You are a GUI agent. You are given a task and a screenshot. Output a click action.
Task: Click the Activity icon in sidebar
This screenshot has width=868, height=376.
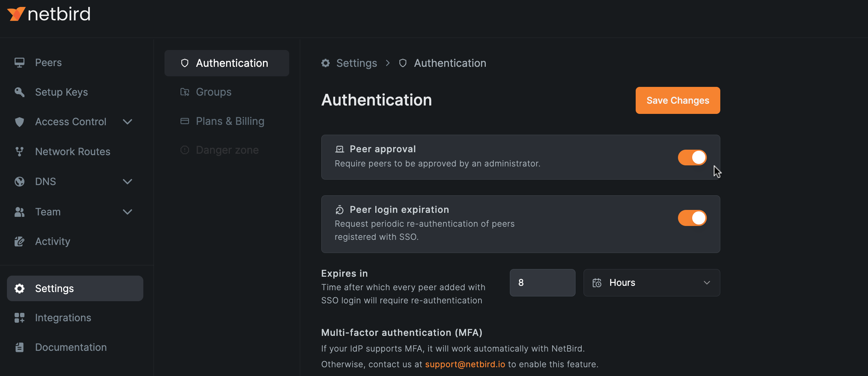pos(19,241)
